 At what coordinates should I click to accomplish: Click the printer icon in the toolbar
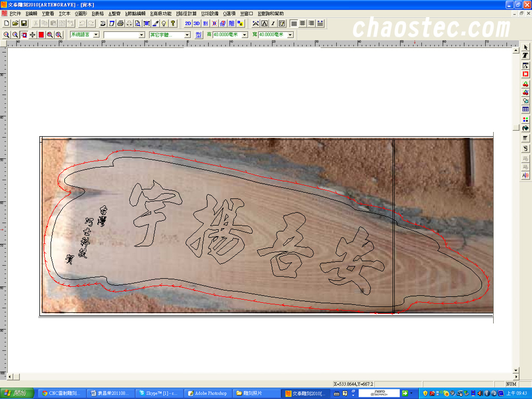pos(120,23)
